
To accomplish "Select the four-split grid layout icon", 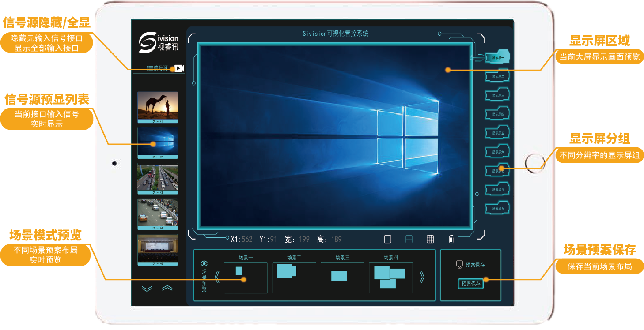I will tap(409, 239).
